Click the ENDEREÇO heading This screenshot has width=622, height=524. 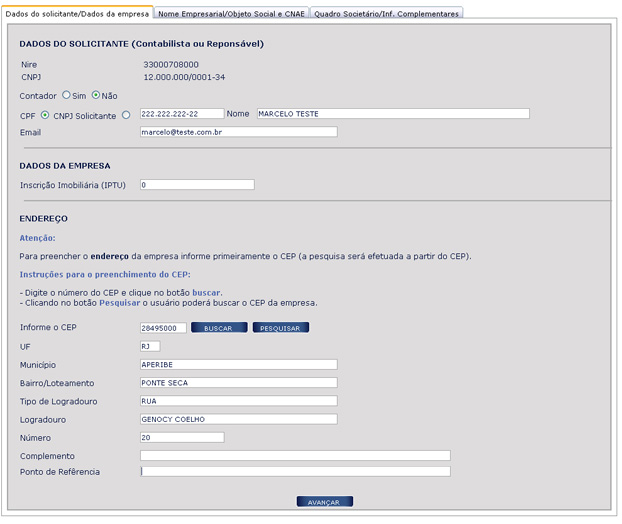pos(44,219)
